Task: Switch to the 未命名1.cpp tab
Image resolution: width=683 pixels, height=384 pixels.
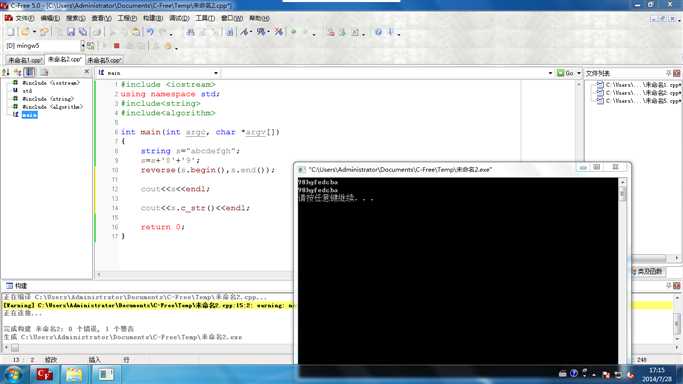Action: pyautogui.click(x=24, y=60)
